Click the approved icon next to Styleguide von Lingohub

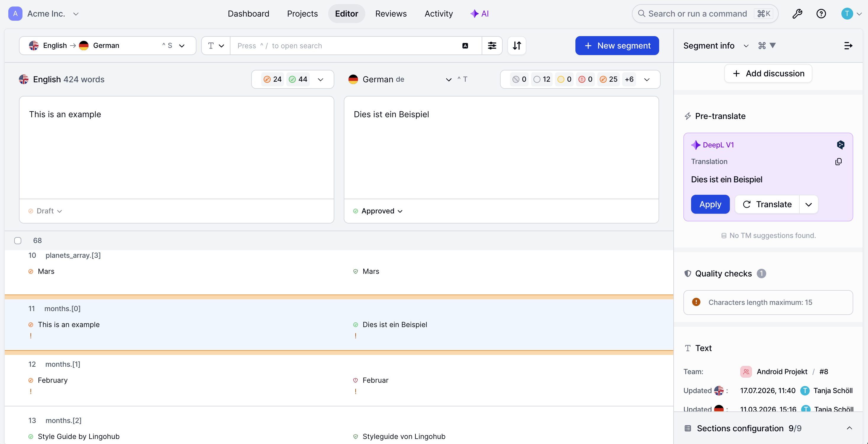click(356, 437)
